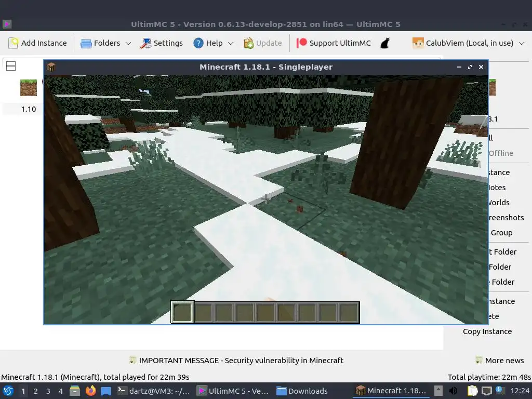Click the Add Instance toolbar button
This screenshot has width=532, height=399.
click(x=37, y=43)
